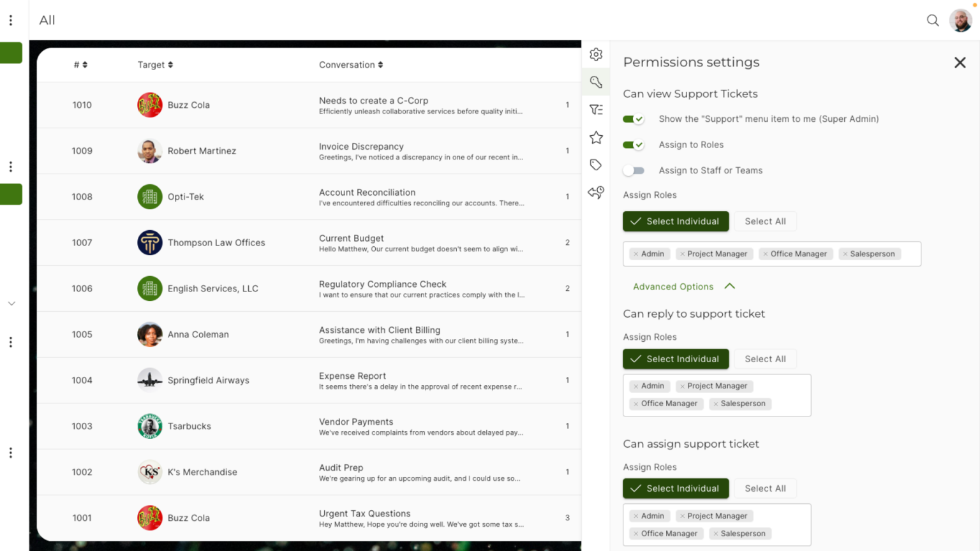
Task: Select the tag label icon
Action: (596, 165)
